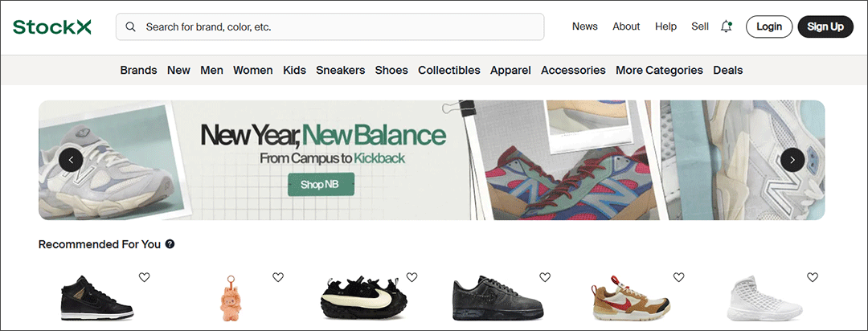Image resolution: width=868 pixels, height=331 pixels.
Task: Open notifications bell icon
Action: coord(727,27)
